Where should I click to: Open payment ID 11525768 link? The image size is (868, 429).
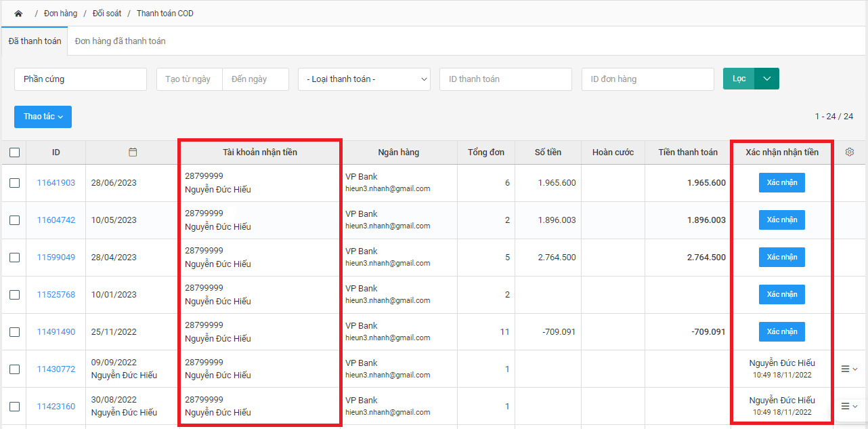point(56,295)
